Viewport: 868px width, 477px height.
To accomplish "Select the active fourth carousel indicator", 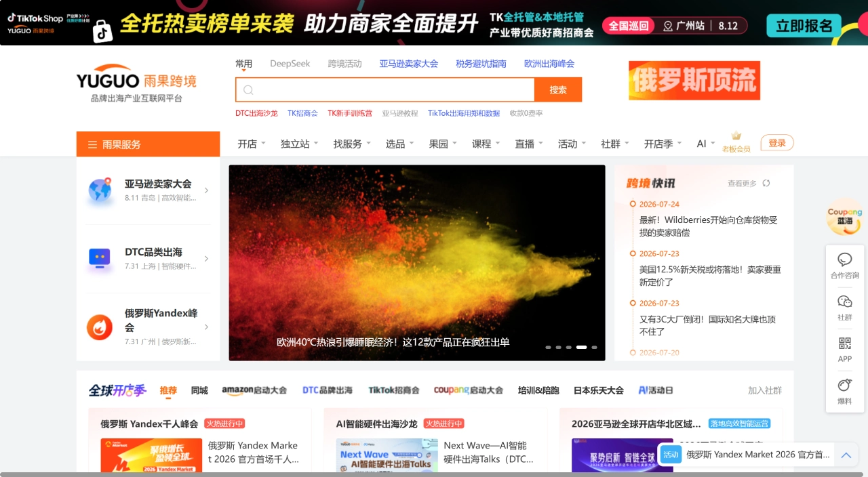I will coord(582,347).
